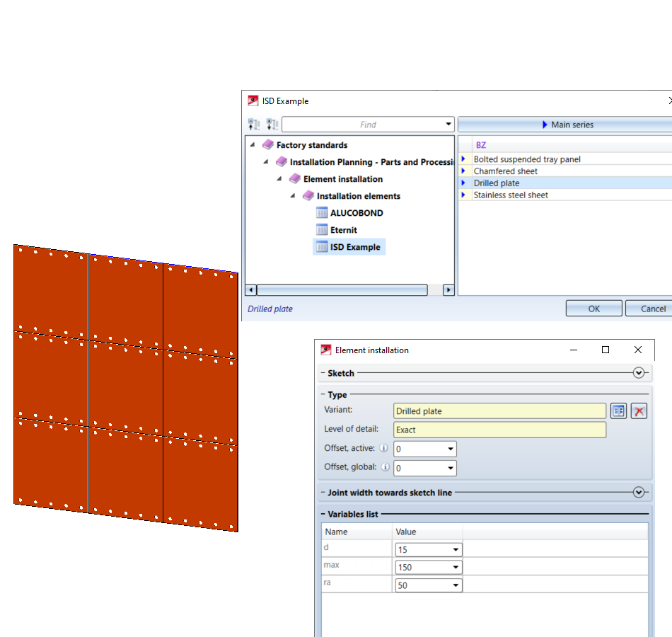Open the variant catalogue selection icon
This screenshot has height=637, width=672.
(x=618, y=411)
